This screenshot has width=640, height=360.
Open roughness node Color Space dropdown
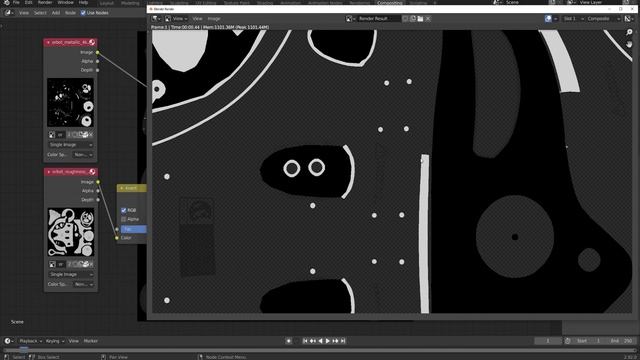(83, 284)
